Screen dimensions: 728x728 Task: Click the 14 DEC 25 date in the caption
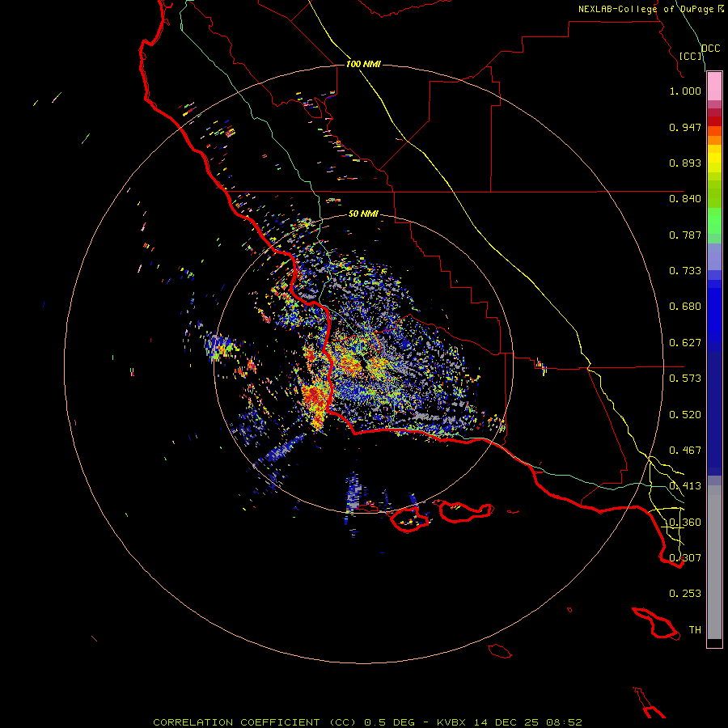[506, 722]
